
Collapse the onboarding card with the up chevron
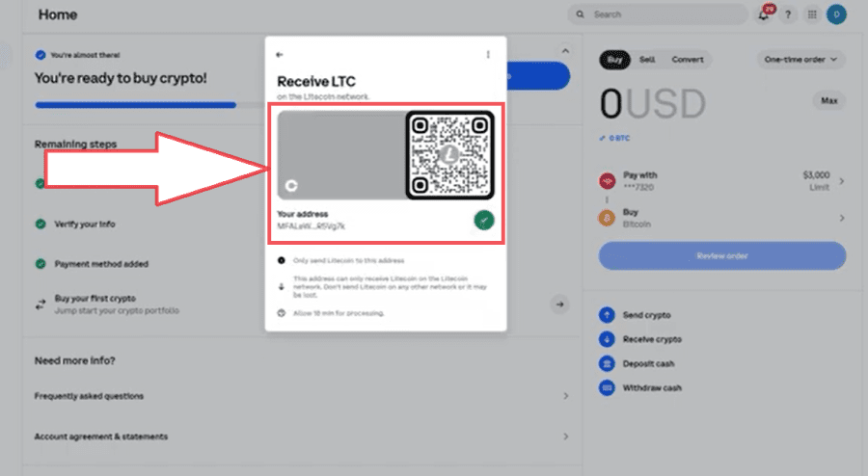(x=565, y=51)
